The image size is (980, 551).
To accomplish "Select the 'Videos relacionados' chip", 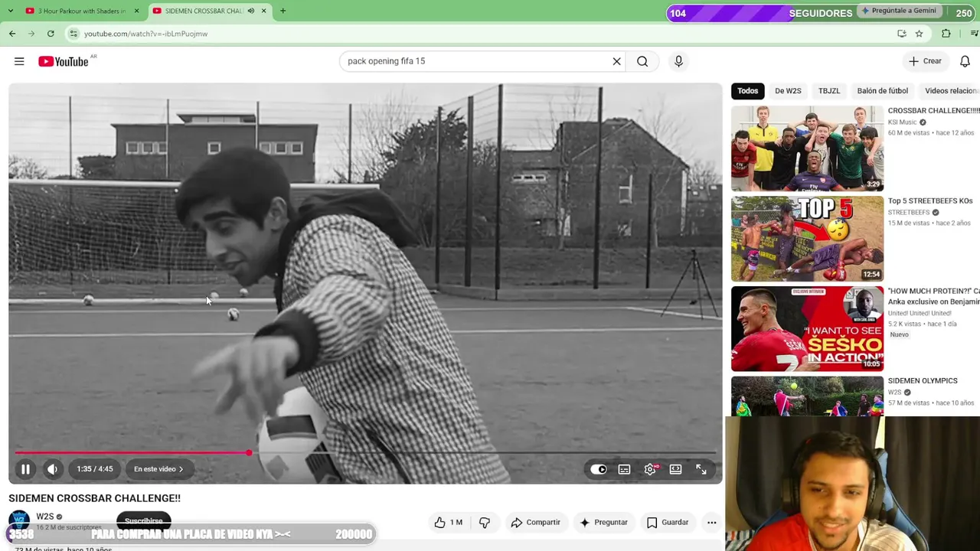I will (x=949, y=91).
